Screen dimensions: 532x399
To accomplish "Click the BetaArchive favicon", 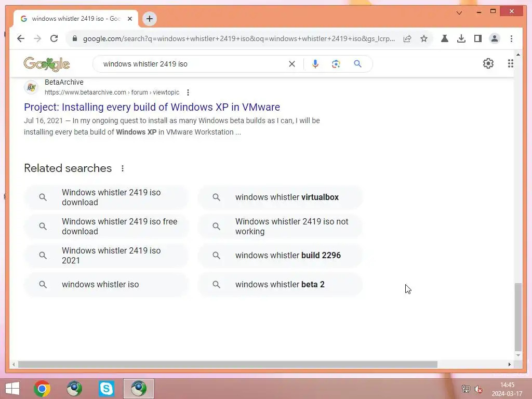I will pos(31,87).
